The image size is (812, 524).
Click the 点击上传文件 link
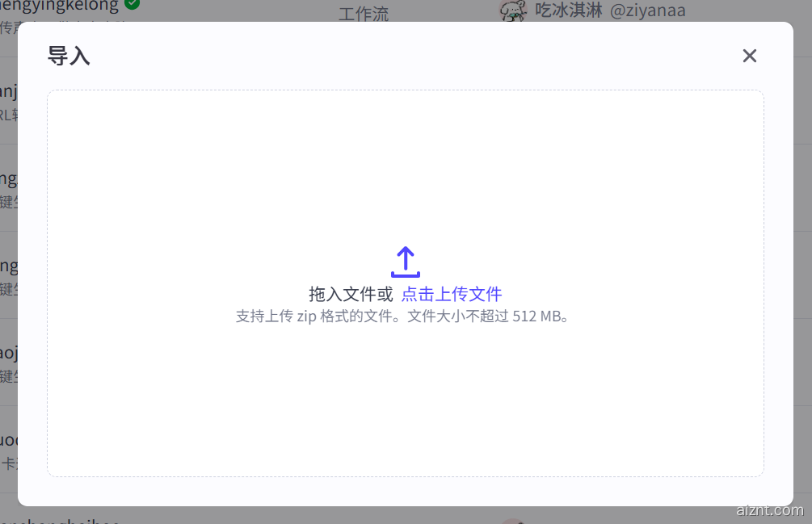tap(452, 295)
